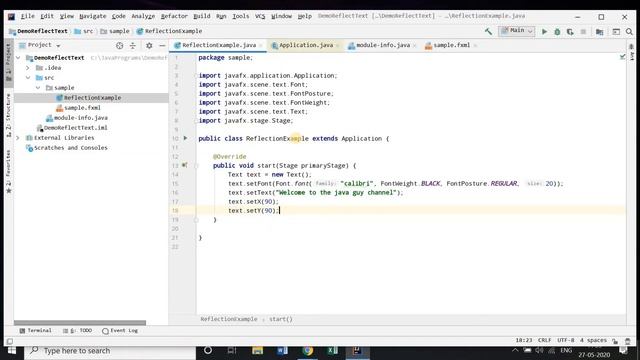Viewport: 640px width, 360px height.
Task: Expand the .idea folder node
Action: [28, 68]
